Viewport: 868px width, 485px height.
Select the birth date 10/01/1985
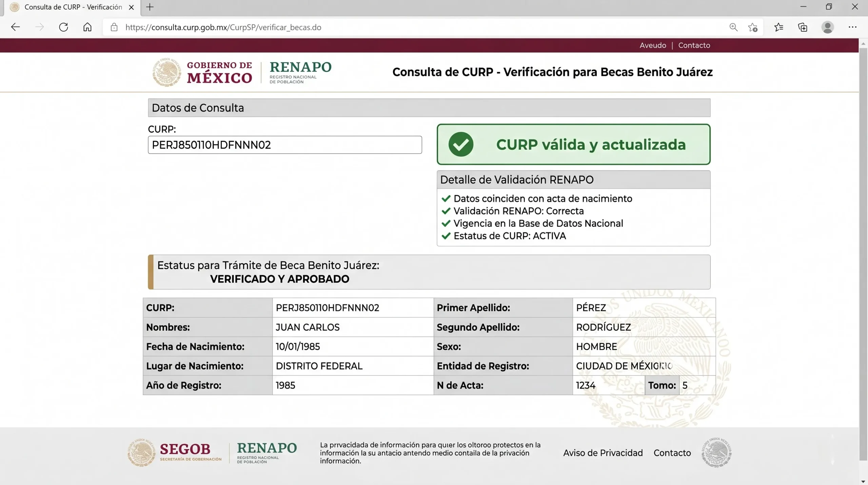pos(298,347)
